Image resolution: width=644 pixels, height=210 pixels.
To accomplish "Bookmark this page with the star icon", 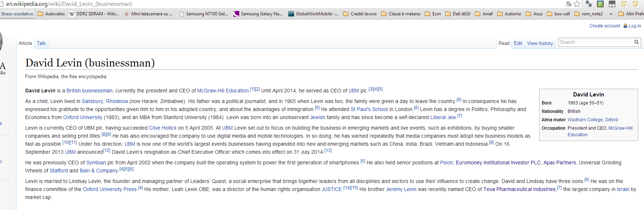I will (x=577, y=4).
